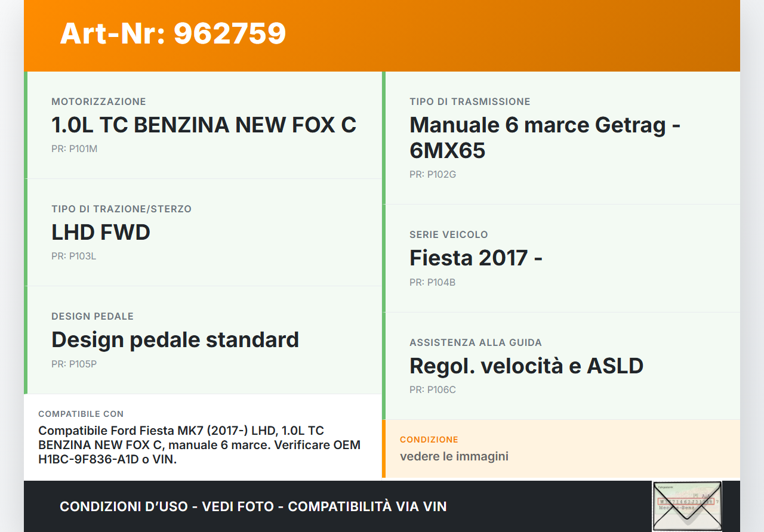Click the PR: P103L code
Screen dimensions: 764x532
click(73, 256)
